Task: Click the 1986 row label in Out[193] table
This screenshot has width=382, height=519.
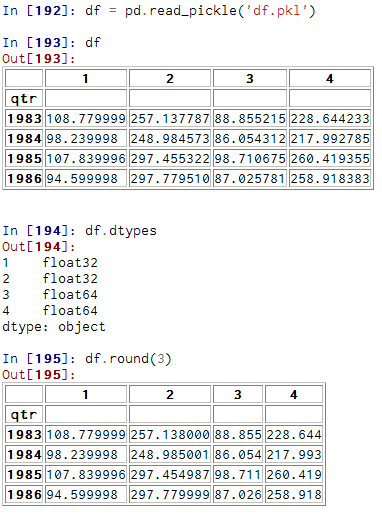Action: click(x=24, y=179)
